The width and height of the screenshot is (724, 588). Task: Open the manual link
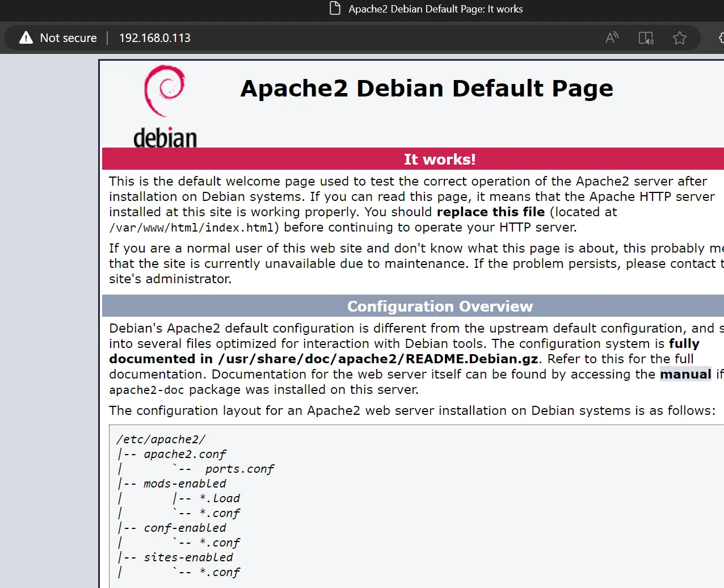coord(685,374)
